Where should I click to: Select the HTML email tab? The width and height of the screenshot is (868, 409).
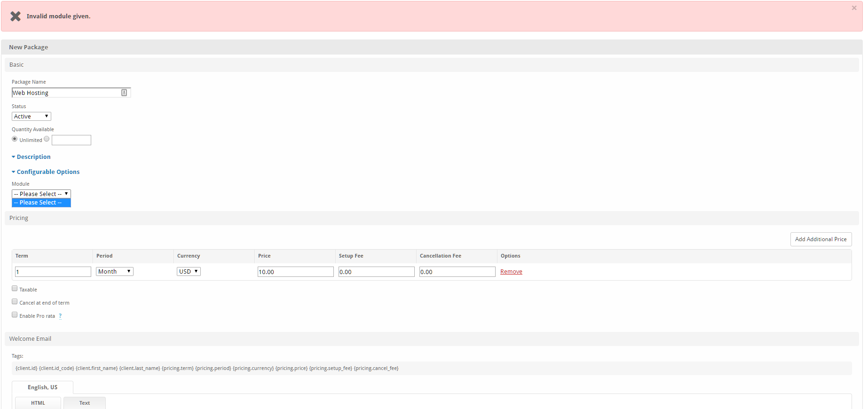[x=38, y=403]
